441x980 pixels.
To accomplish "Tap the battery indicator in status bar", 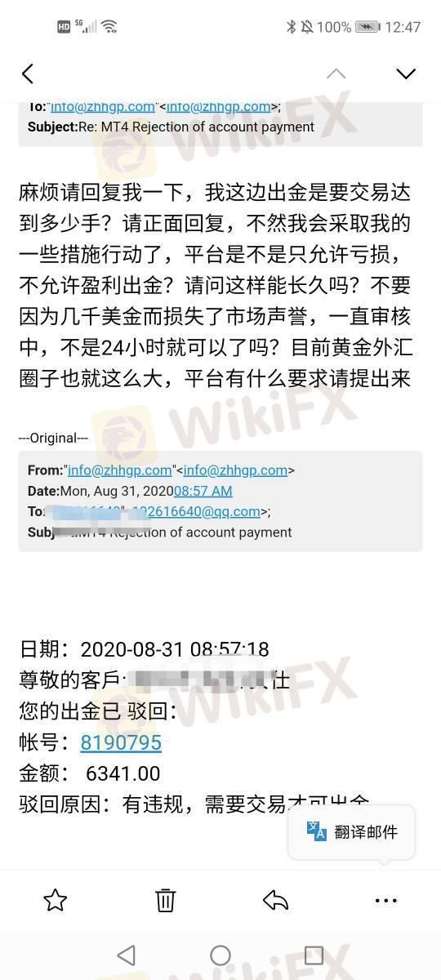I will (x=367, y=27).
